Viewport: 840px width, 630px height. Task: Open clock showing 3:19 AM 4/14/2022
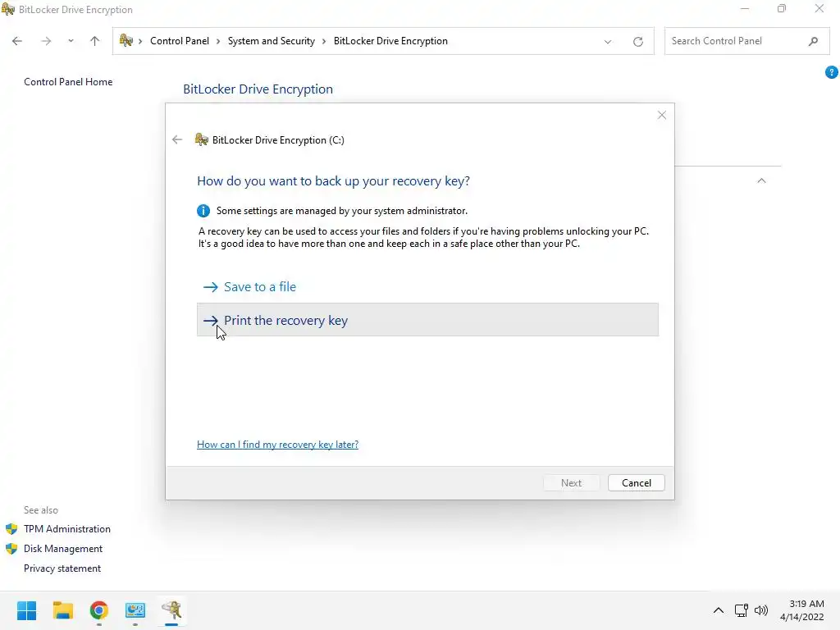[802, 610]
